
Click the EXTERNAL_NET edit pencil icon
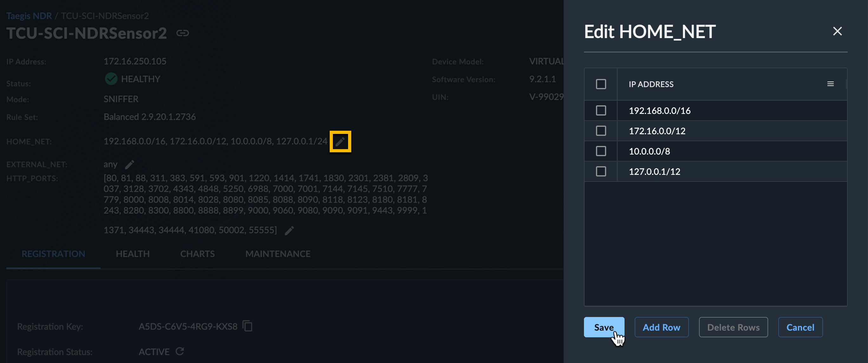coord(129,165)
